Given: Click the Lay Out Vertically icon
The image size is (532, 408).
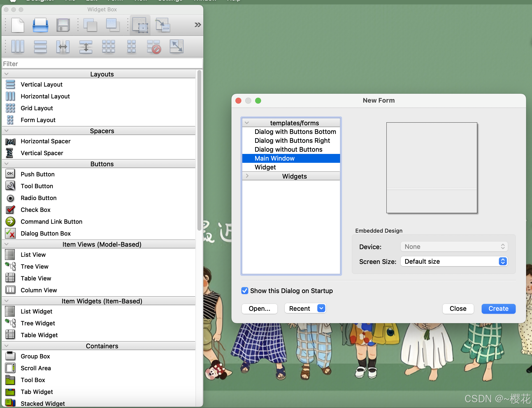Looking at the screenshot, I should (x=40, y=46).
